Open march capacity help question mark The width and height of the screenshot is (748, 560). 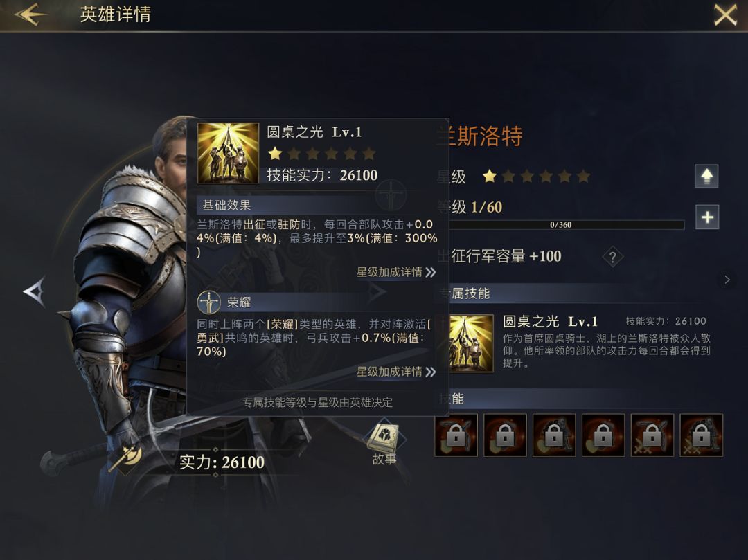[x=612, y=258]
